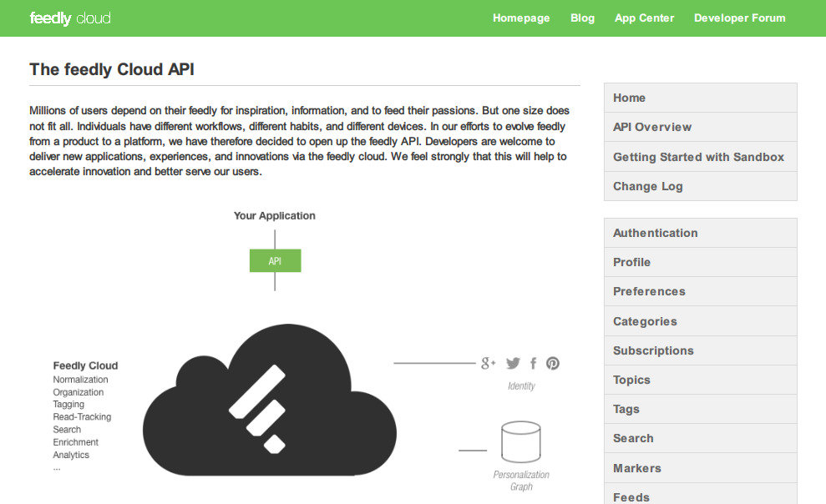The height and width of the screenshot is (504, 826).
Task: Open the API Overview page
Action: [652, 127]
